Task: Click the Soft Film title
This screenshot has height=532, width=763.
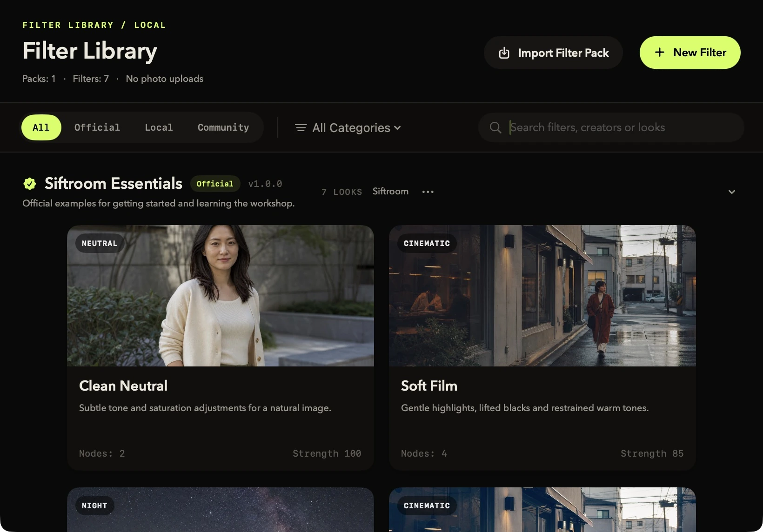Action: [x=429, y=386]
